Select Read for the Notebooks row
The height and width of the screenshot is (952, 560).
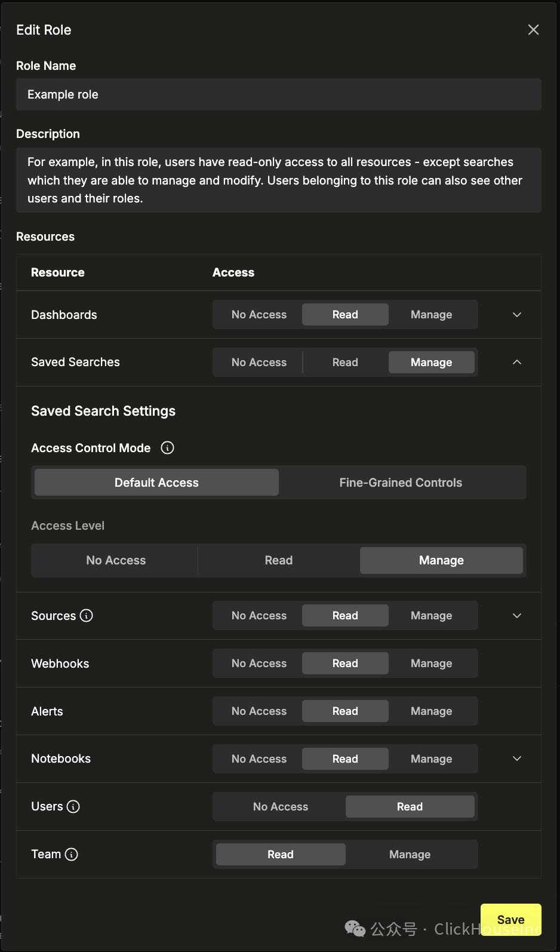click(x=345, y=759)
